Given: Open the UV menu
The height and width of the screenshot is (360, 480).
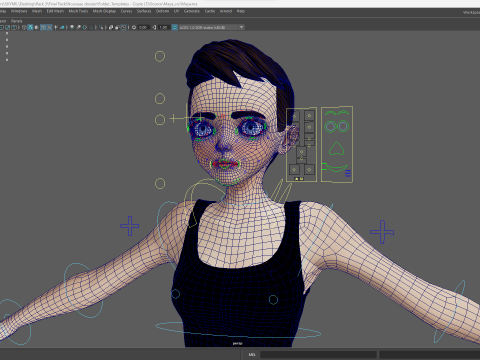Looking at the screenshot, I should point(176,11).
